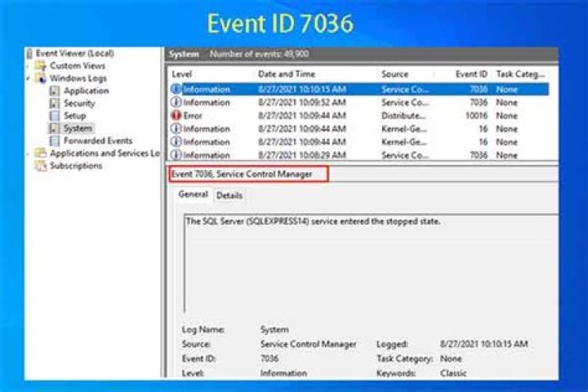
Task: Open the Forwarded Events log
Action: tap(98, 140)
